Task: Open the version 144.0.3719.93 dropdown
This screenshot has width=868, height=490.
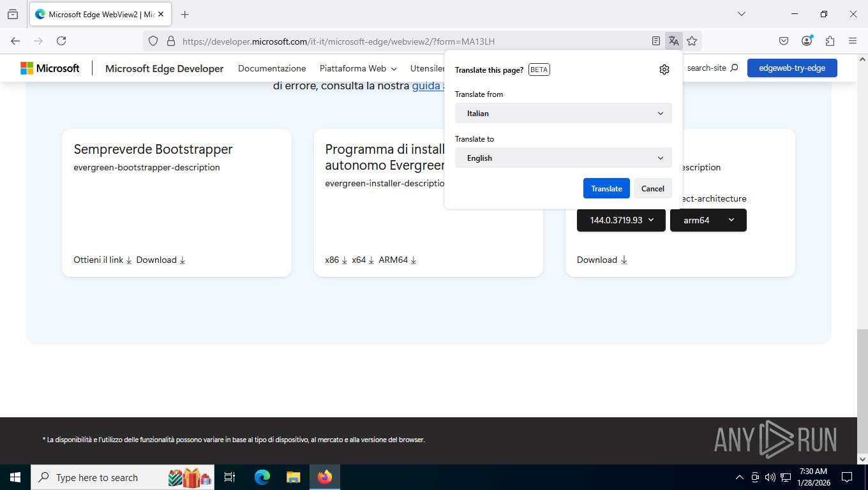Action: pyautogui.click(x=621, y=220)
